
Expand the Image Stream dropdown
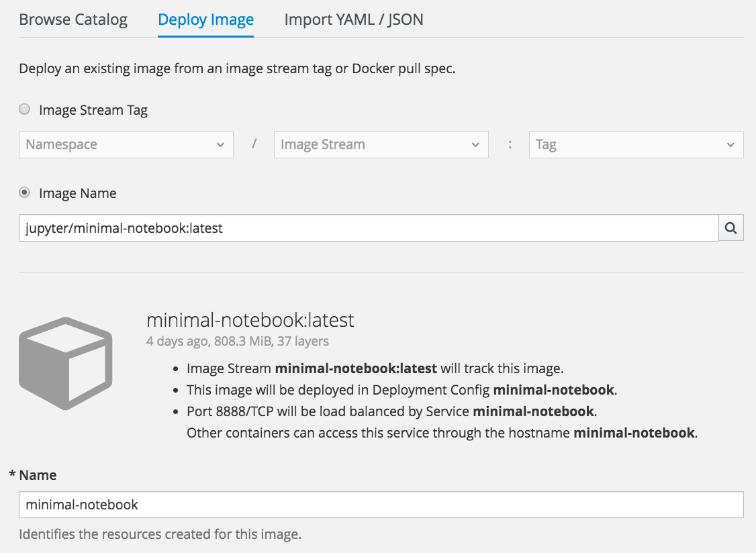pos(381,144)
